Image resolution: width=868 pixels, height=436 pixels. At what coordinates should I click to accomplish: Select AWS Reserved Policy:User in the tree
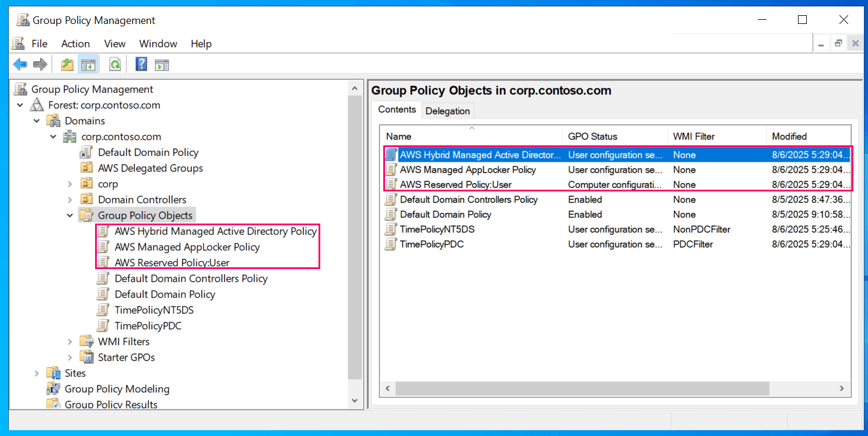(x=172, y=263)
